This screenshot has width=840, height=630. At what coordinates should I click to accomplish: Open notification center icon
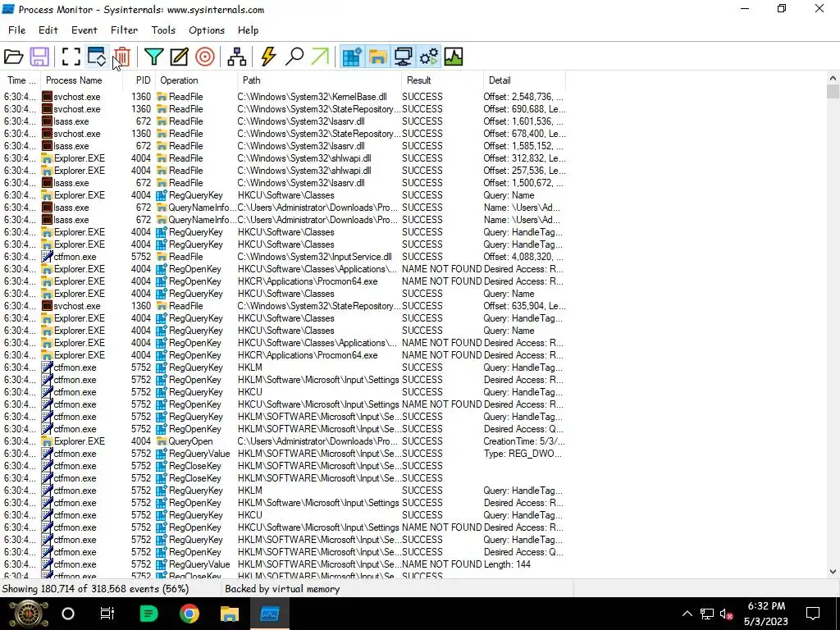pos(813,614)
